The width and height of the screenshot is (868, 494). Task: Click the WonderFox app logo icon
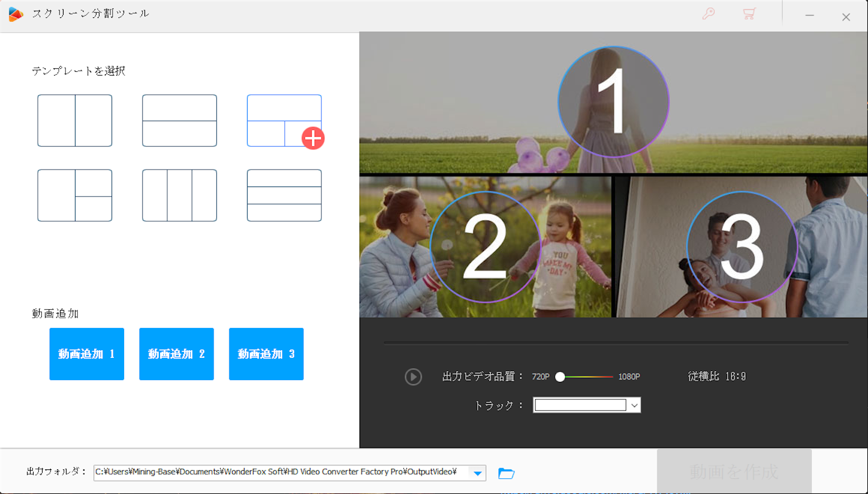tap(16, 14)
